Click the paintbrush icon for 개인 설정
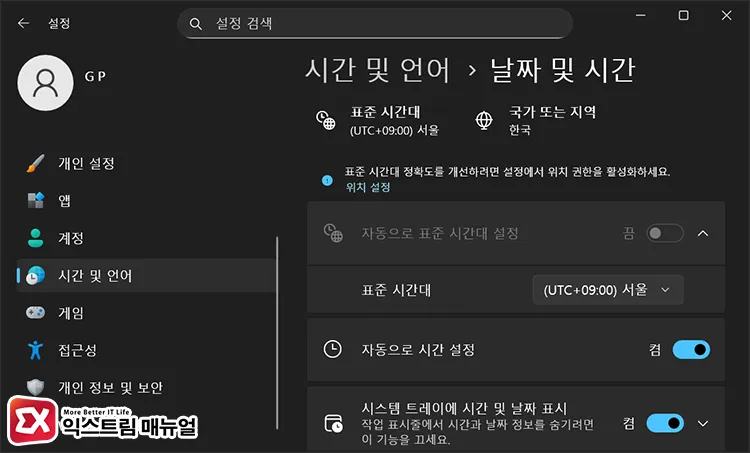The height and width of the screenshot is (453, 750). (x=36, y=163)
